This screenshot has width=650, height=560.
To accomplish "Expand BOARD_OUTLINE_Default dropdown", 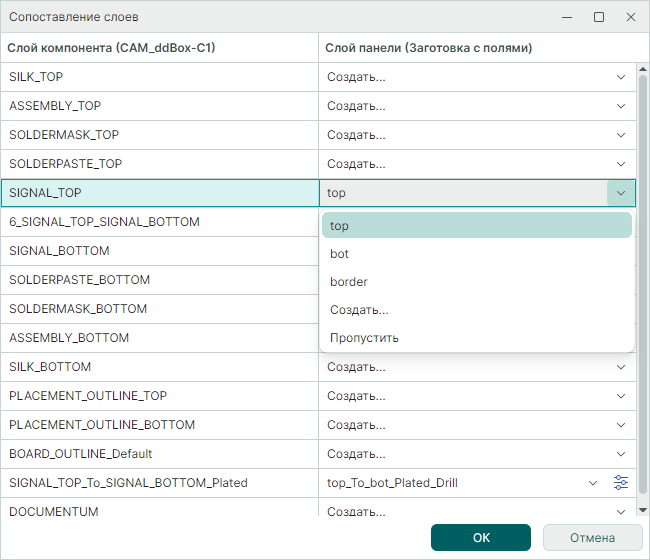I will pos(621,454).
